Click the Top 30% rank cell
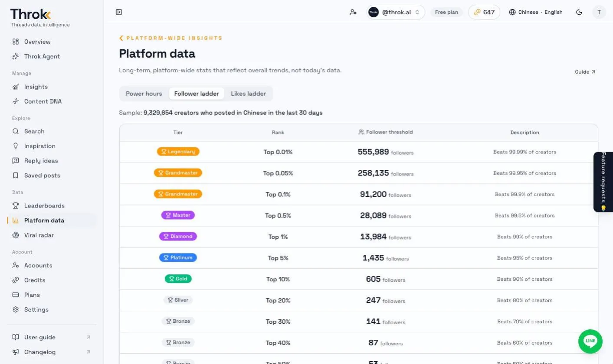This screenshot has width=613, height=364. tap(278, 322)
